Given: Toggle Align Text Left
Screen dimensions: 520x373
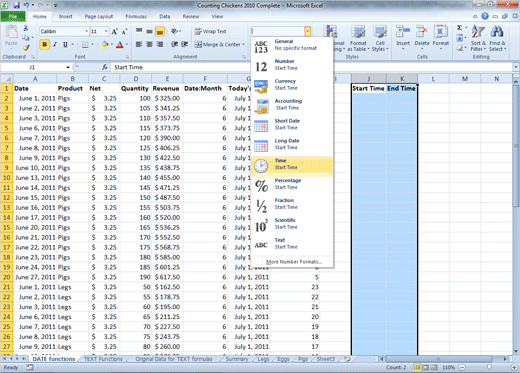Looking at the screenshot, I should 139,44.
